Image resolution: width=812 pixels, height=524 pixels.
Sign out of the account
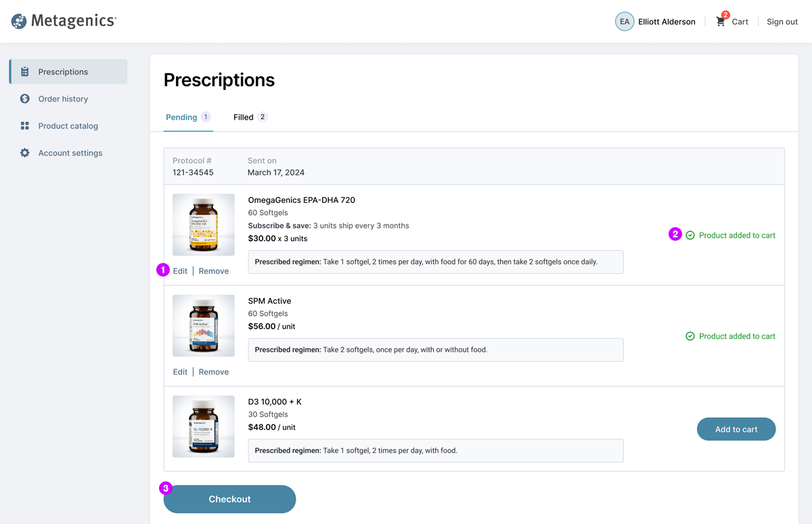(782, 22)
